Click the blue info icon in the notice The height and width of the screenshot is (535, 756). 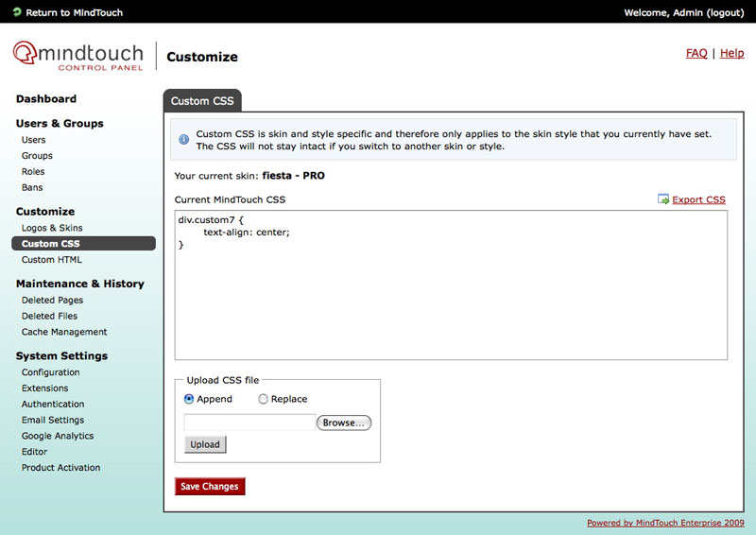pos(183,139)
